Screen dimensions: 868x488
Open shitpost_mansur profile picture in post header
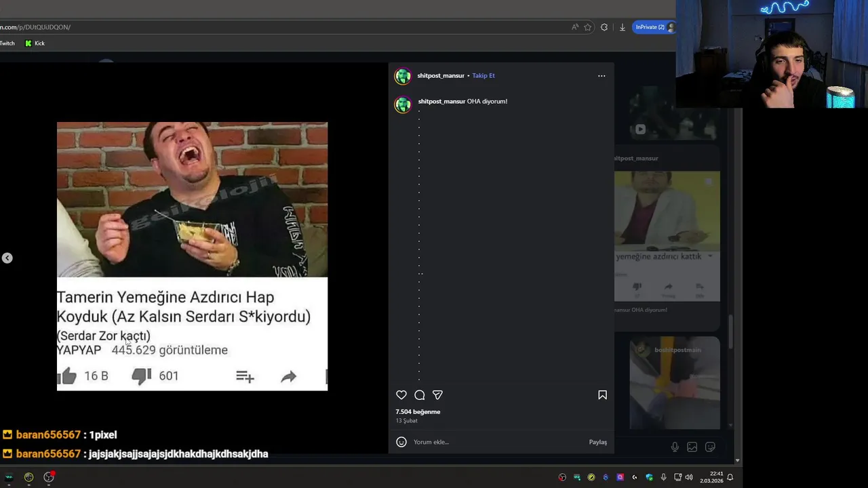click(x=403, y=76)
